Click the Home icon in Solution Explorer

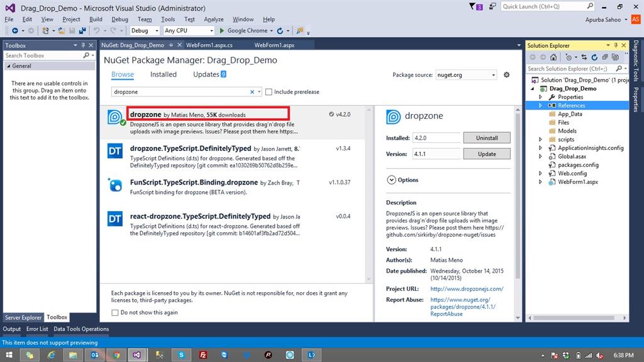[x=553, y=57]
